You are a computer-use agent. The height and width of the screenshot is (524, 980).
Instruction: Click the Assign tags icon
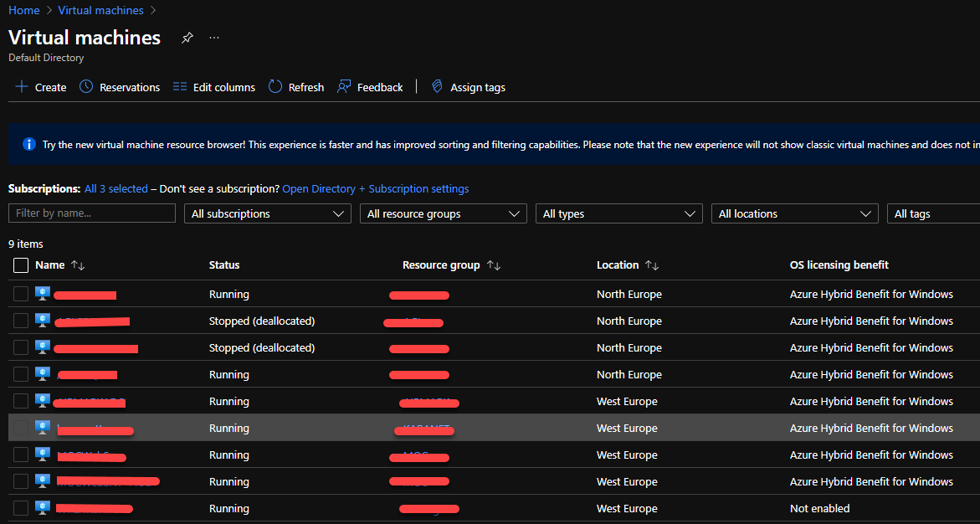coord(437,87)
